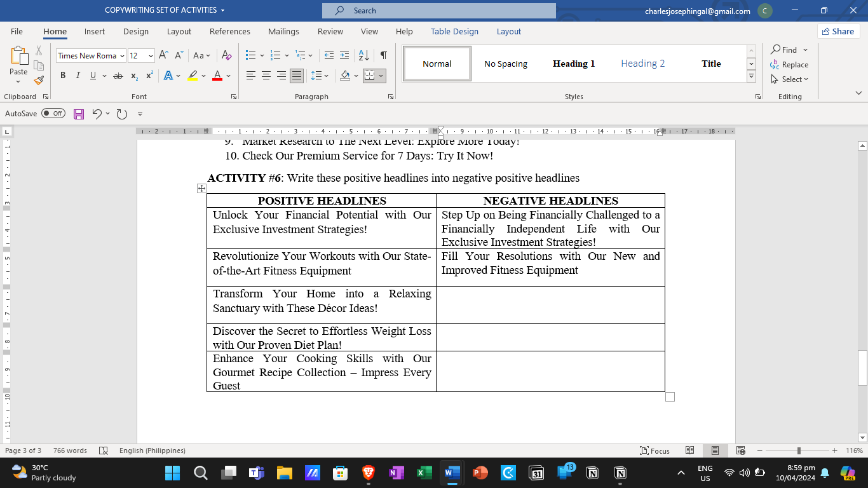Expand the font name dropdown
868x488 pixels.
coord(122,56)
